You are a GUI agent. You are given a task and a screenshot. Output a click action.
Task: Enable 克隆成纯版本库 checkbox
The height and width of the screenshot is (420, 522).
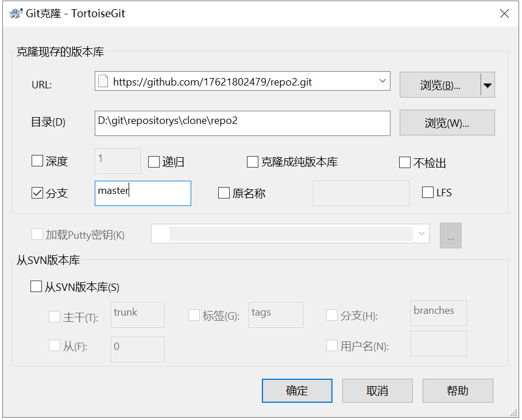coord(253,162)
